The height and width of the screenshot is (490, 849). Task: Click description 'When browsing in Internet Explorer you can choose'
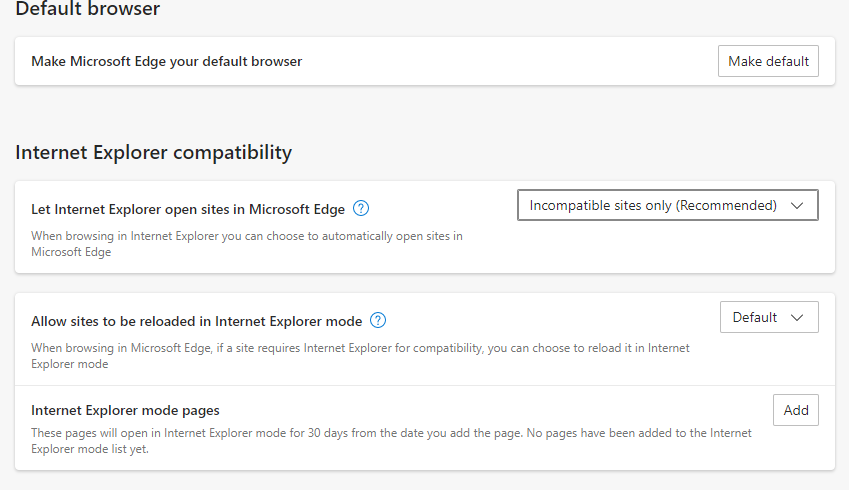pyautogui.click(x=247, y=244)
